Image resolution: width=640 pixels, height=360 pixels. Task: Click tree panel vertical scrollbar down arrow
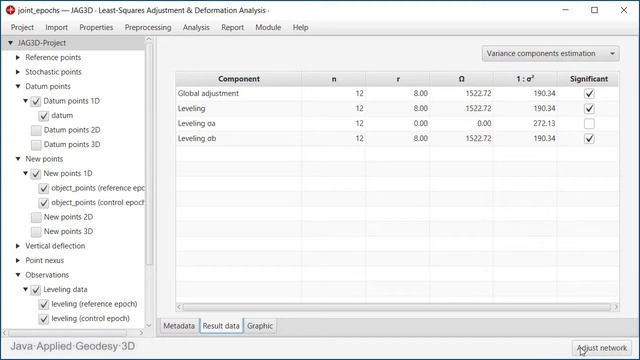149,325
